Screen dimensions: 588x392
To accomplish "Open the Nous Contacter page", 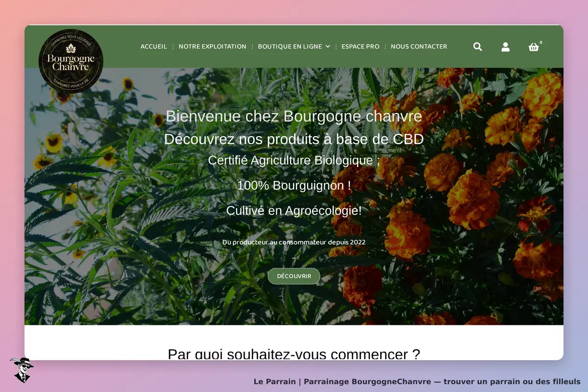I will click(x=419, y=47).
